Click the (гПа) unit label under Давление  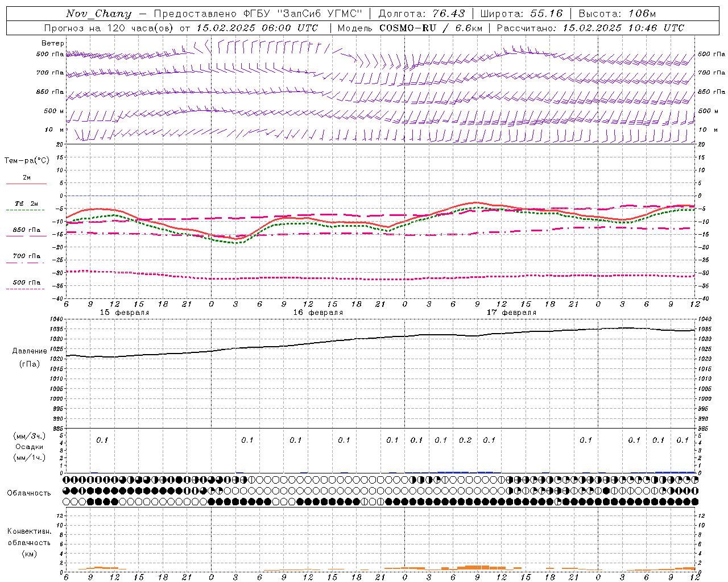pos(30,364)
